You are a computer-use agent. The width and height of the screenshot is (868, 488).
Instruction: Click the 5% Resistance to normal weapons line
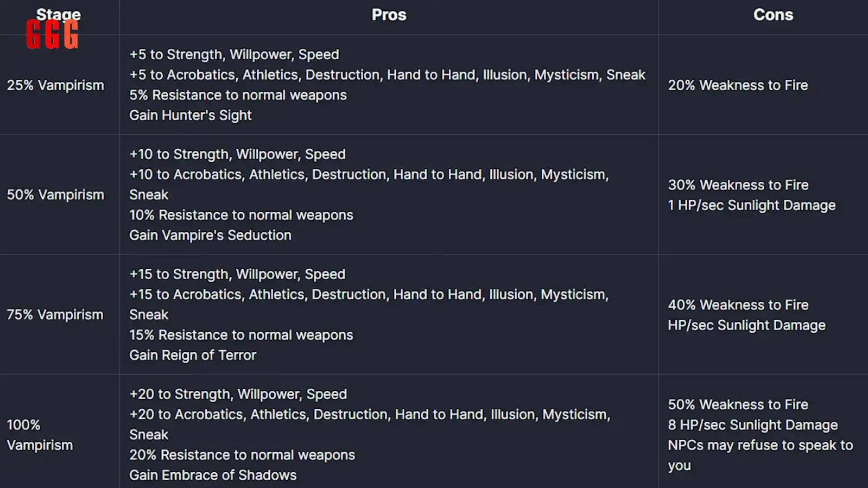238,95
